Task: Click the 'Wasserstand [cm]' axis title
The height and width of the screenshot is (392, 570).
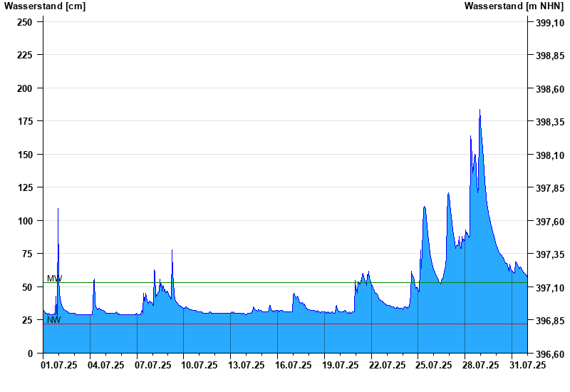Action: pyautogui.click(x=45, y=6)
